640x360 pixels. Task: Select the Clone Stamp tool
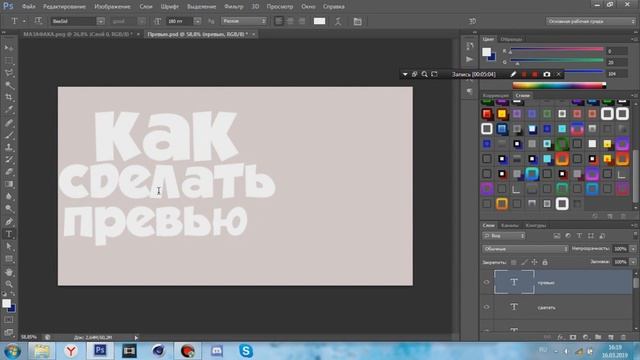tap(9, 147)
